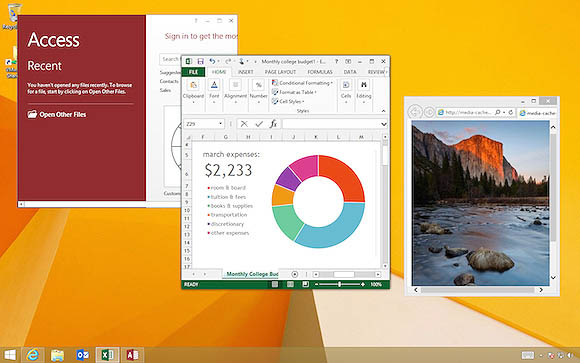Click the Sign in link in Access
The height and width of the screenshot is (363, 580).
(x=201, y=36)
